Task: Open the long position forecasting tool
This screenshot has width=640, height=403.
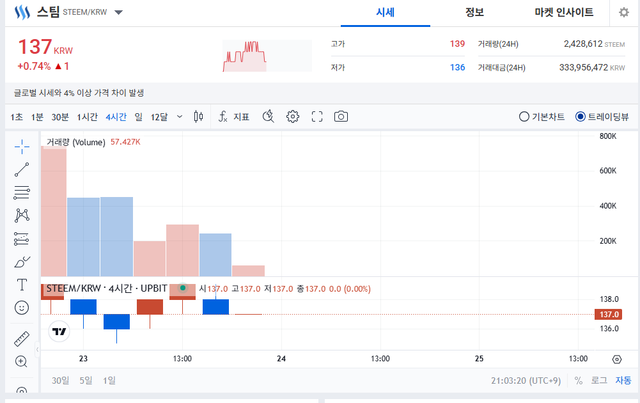Action: [22, 238]
